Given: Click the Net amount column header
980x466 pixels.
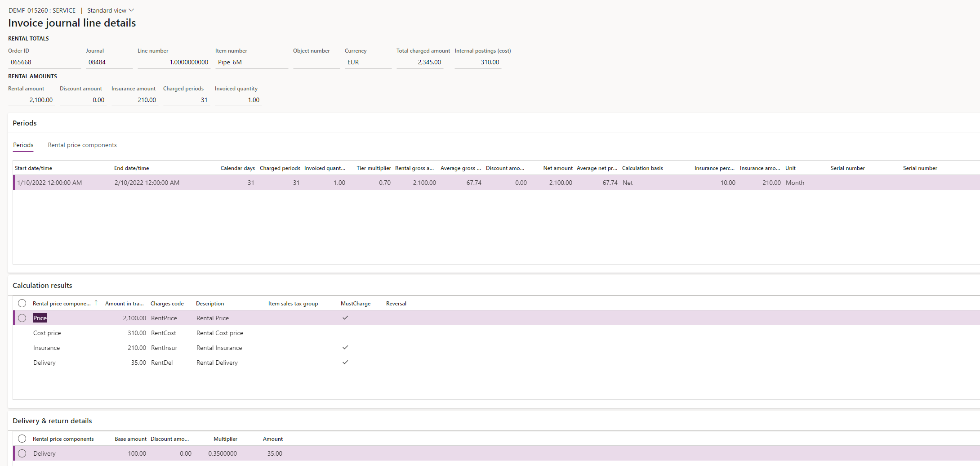Looking at the screenshot, I should pyautogui.click(x=558, y=168).
